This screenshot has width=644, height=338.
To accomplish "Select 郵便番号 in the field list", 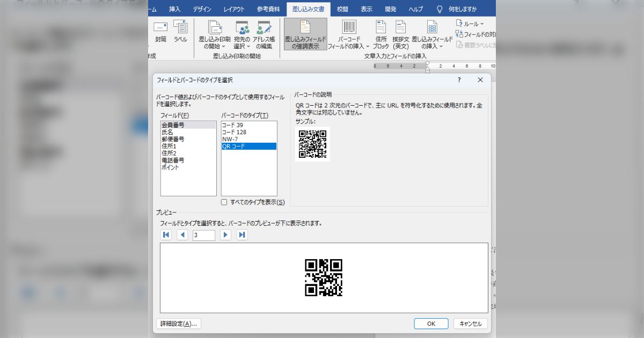I will tap(188, 139).
